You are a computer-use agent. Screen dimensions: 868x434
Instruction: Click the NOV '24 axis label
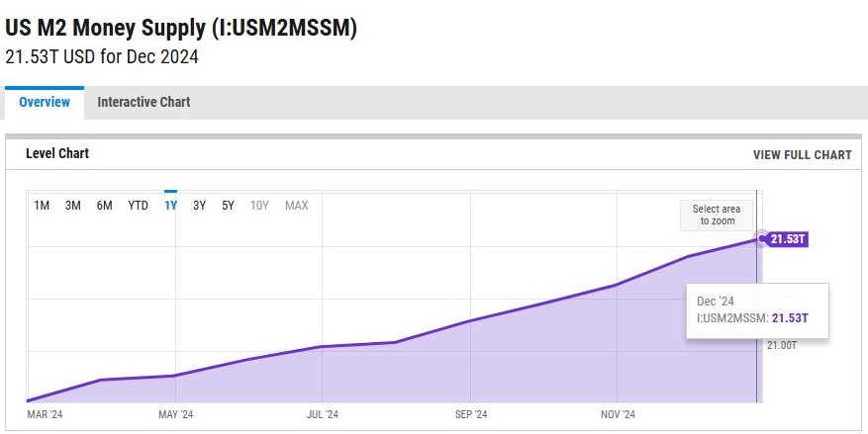point(618,414)
